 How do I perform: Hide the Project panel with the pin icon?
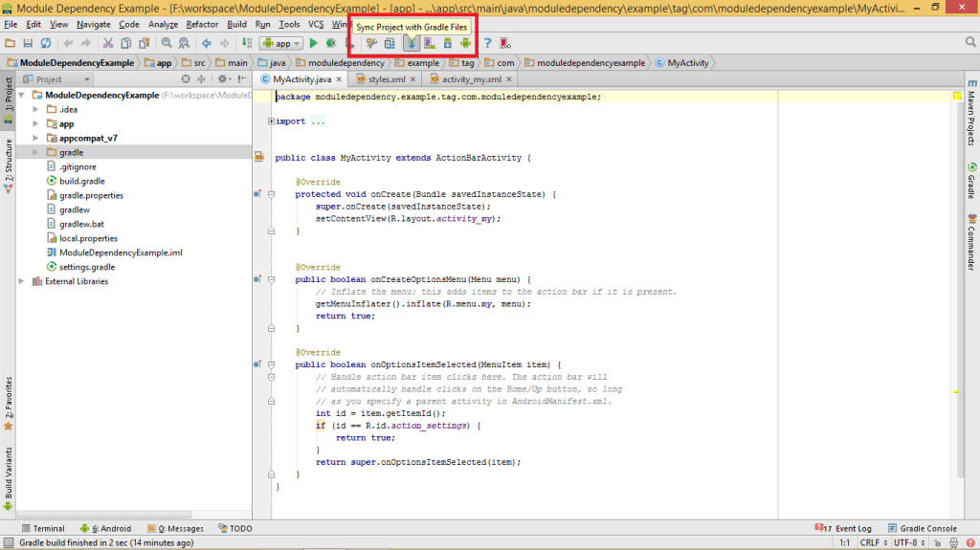(242, 79)
